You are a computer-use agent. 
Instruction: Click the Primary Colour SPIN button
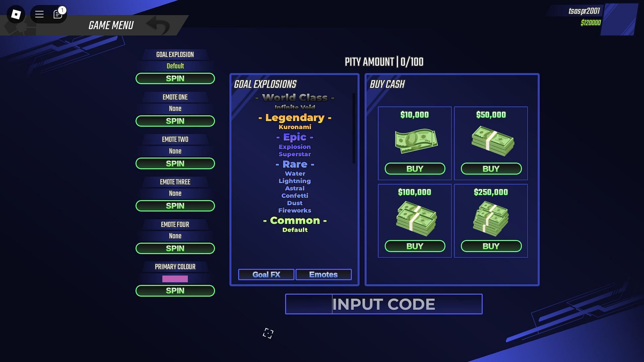(x=175, y=290)
